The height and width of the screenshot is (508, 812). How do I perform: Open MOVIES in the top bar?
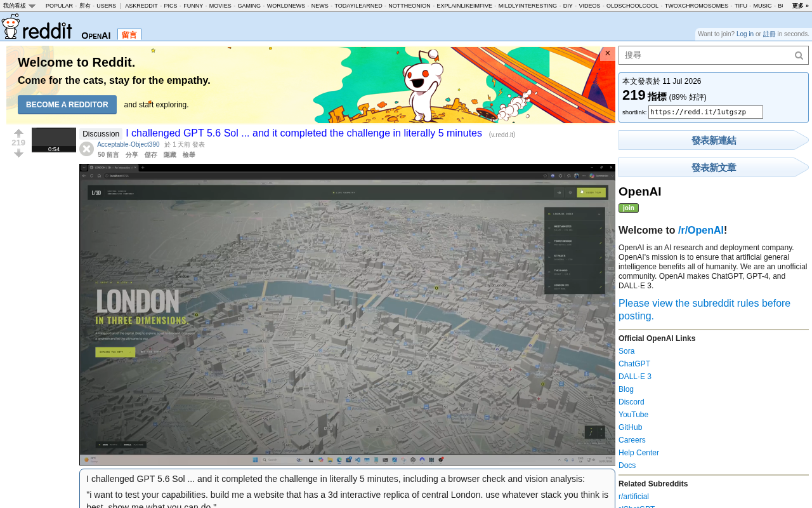click(220, 6)
